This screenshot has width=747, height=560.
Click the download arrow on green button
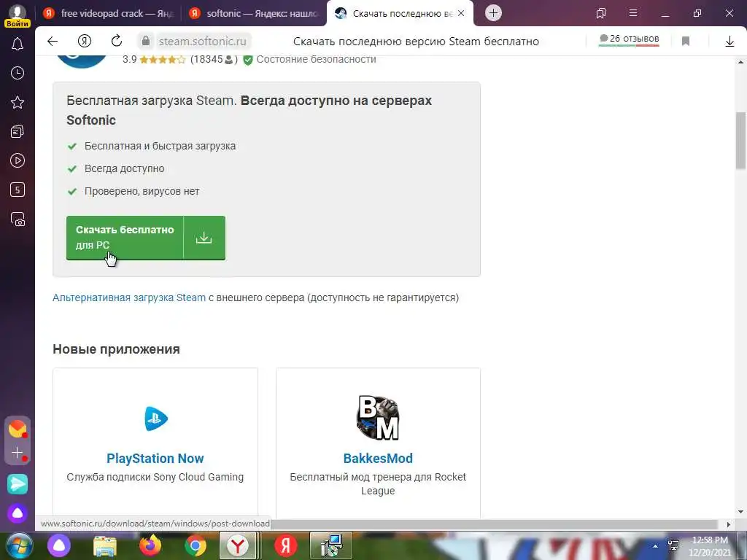pyautogui.click(x=204, y=238)
